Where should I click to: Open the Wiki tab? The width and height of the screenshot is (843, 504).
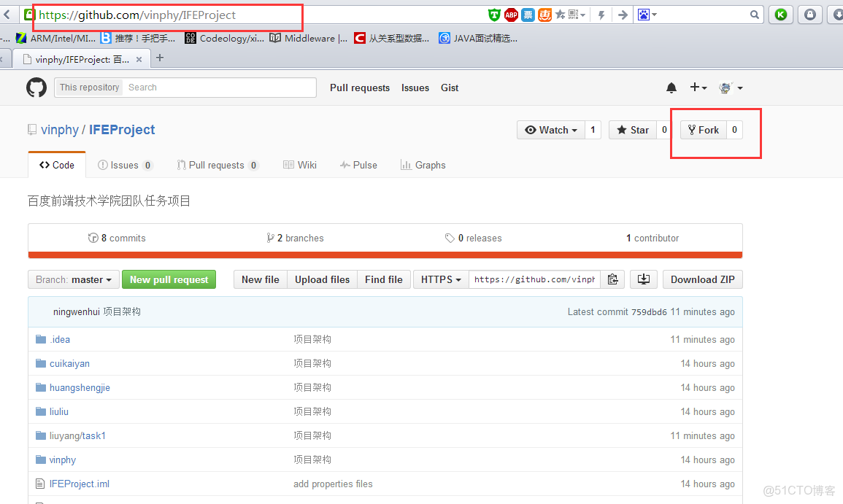click(x=300, y=165)
